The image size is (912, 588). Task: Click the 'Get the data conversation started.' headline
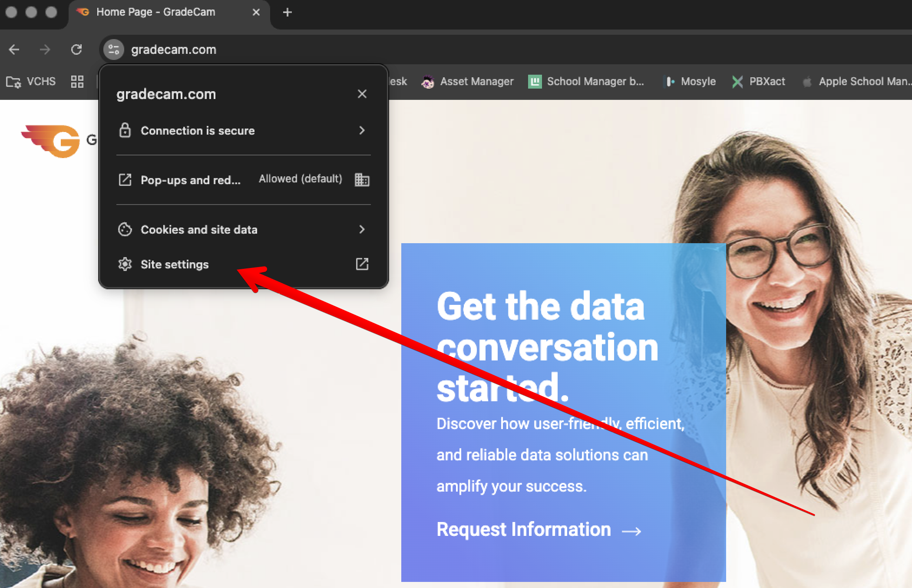(547, 347)
